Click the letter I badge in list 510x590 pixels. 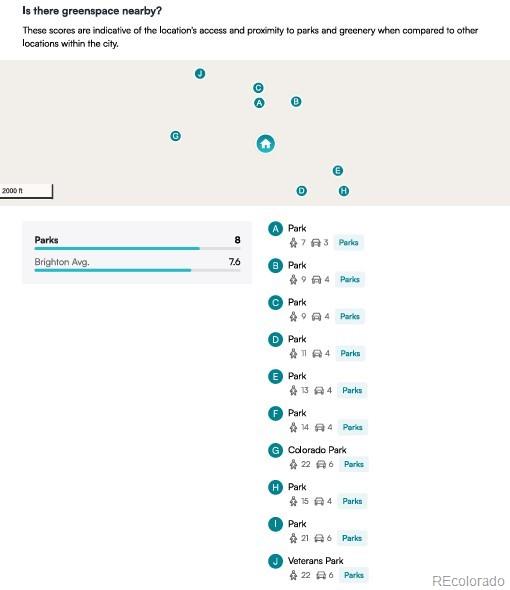coord(276,525)
